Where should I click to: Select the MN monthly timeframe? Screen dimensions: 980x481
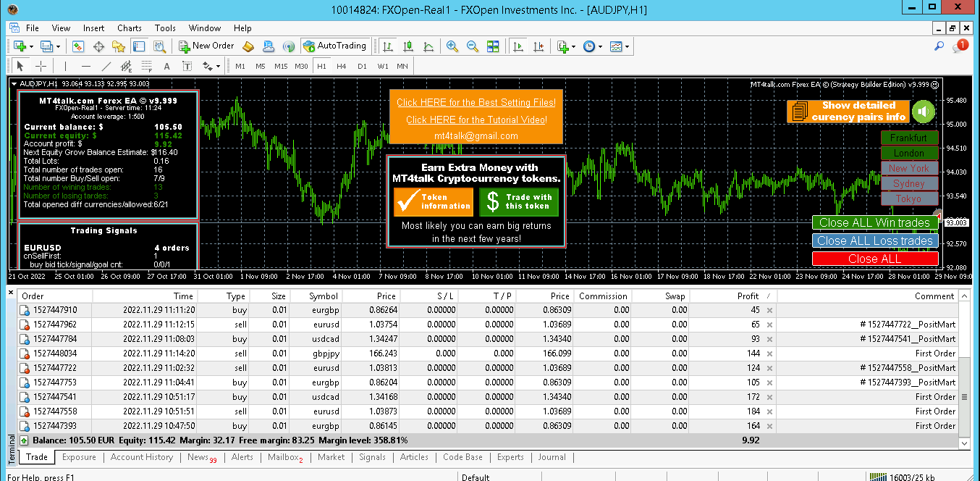pyautogui.click(x=402, y=66)
